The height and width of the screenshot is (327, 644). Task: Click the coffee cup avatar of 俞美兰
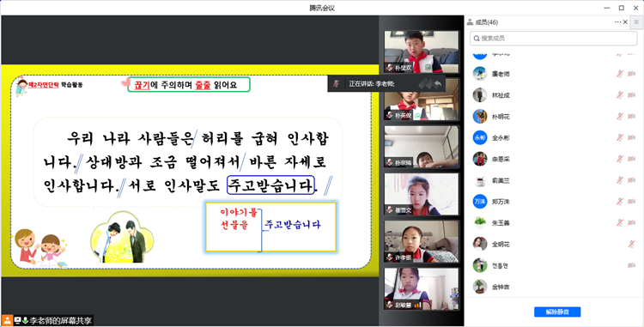pos(480,180)
